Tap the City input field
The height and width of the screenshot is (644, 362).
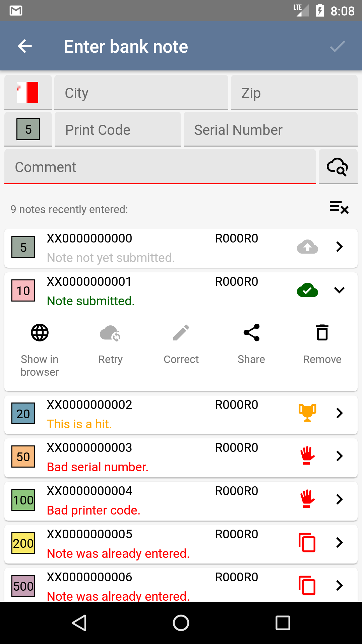pos(141,92)
